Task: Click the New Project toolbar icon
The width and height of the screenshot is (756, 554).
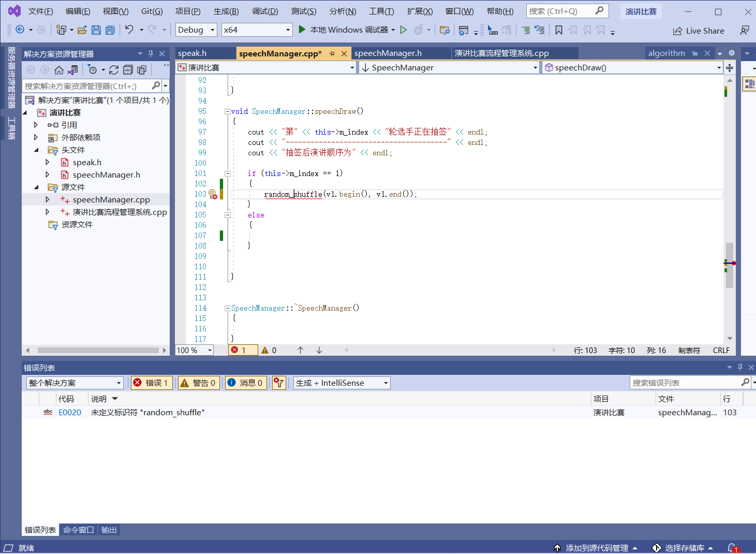Action: click(61, 30)
